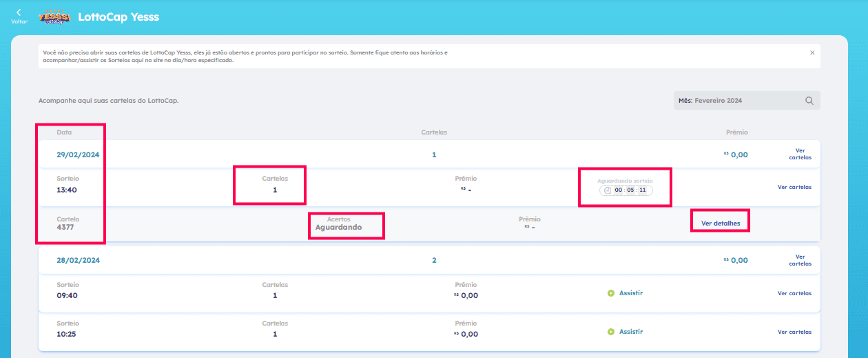Click the LottoCap Yesss page title
The height and width of the screenshot is (358, 868).
point(118,17)
